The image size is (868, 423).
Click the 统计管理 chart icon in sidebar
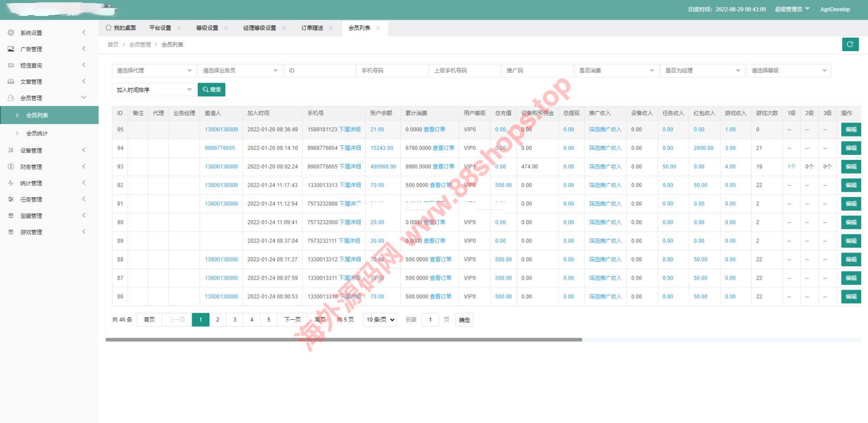point(11,183)
